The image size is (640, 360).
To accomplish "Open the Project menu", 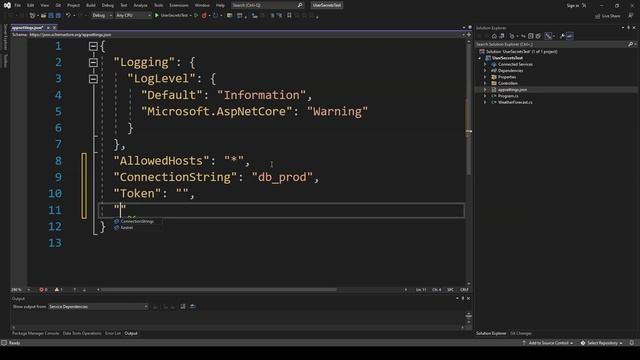I will tap(73, 5).
